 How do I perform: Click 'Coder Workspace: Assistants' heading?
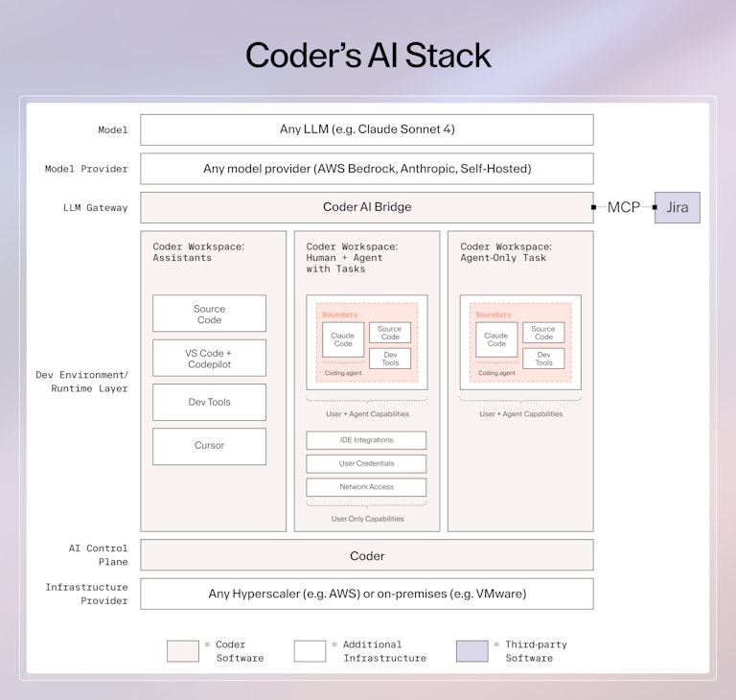[x=198, y=252]
